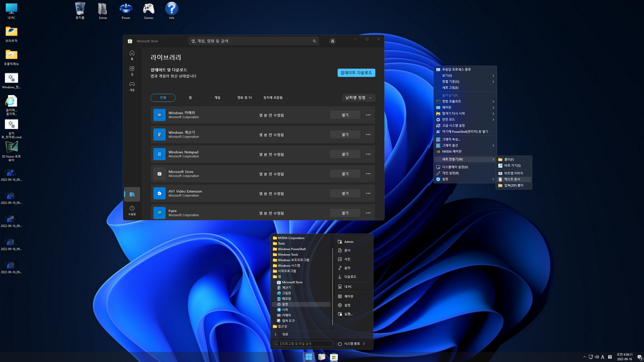Click the Windows 카메라 app icon
This screenshot has height=362, width=644.
coord(159,115)
